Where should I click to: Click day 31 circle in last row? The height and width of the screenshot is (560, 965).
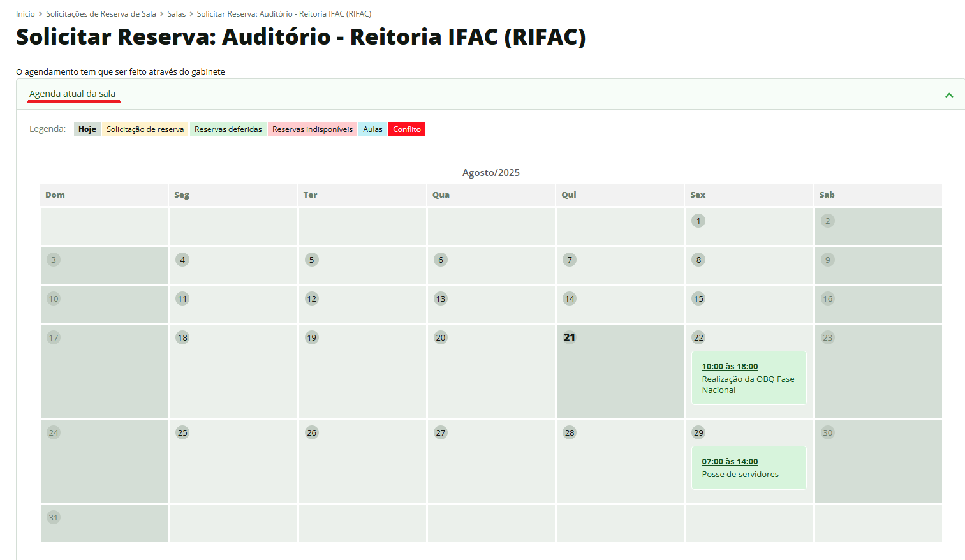tap(54, 517)
